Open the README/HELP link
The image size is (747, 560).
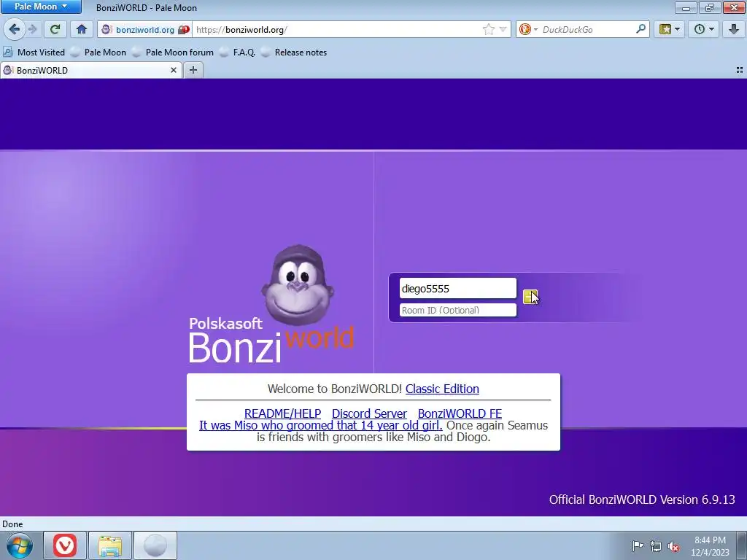coord(282,413)
